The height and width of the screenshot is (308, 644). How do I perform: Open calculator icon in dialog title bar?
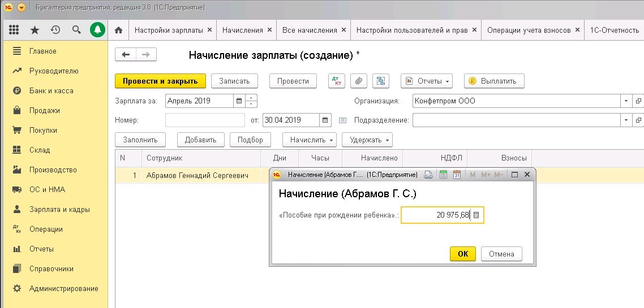(x=444, y=175)
